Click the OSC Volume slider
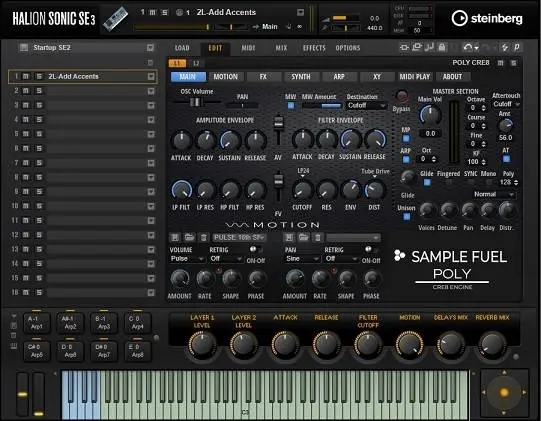This screenshot has height=421, width=541. [x=197, y=102]
